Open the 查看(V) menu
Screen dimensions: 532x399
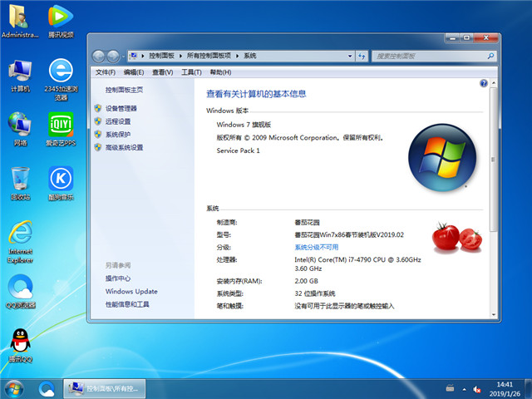(x=163, y=72)
